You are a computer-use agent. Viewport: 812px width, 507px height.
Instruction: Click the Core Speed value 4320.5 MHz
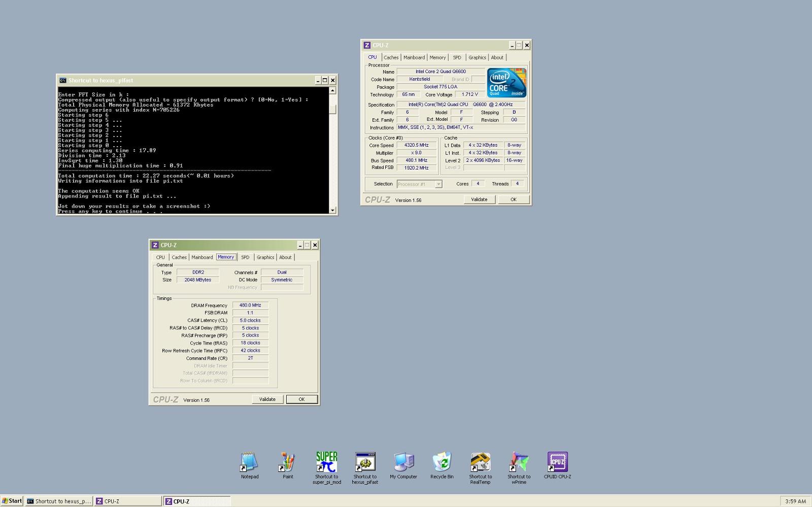[x=416, y=145]
